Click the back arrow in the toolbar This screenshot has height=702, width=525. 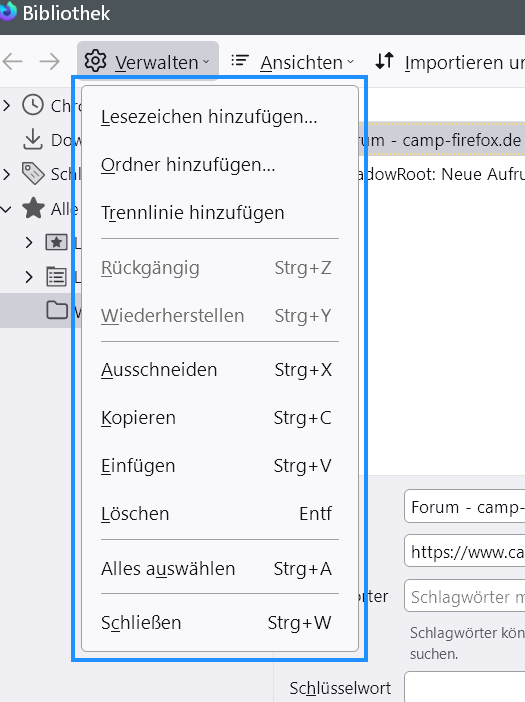(x=13, y=61)
